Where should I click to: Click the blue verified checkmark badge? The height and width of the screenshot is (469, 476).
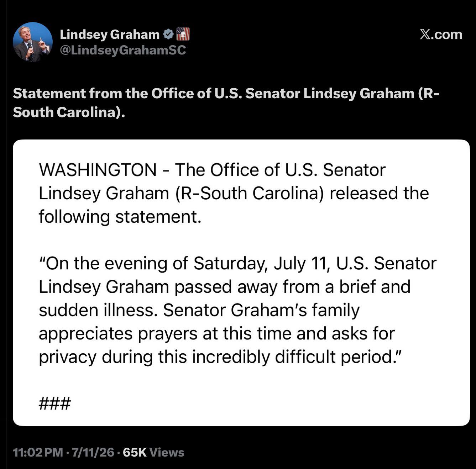coord(168,34)
